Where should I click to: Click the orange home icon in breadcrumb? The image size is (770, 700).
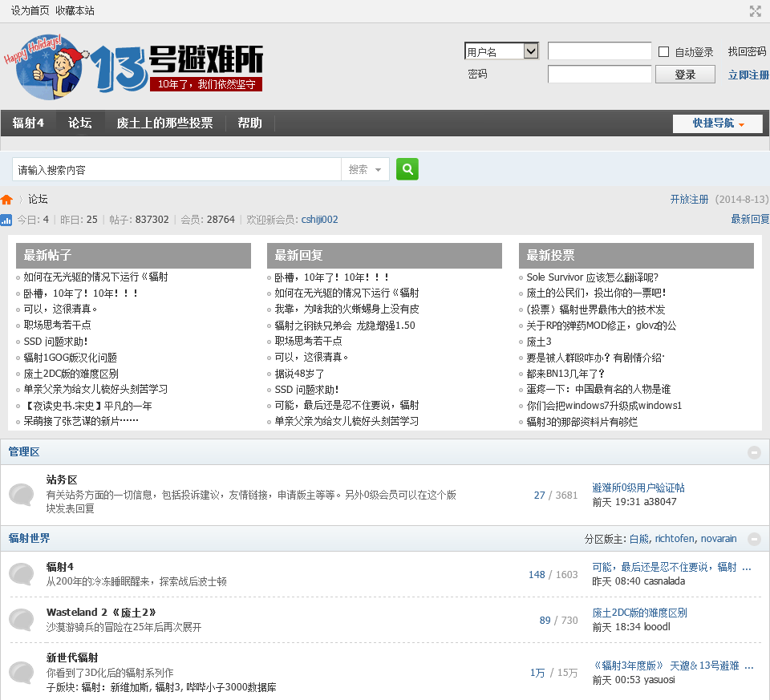(x=6, y=200)
